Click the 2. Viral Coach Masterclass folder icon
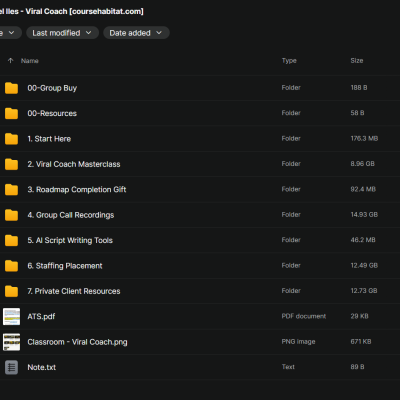Viewport: 400px width, 400px height. click(11, 164)
